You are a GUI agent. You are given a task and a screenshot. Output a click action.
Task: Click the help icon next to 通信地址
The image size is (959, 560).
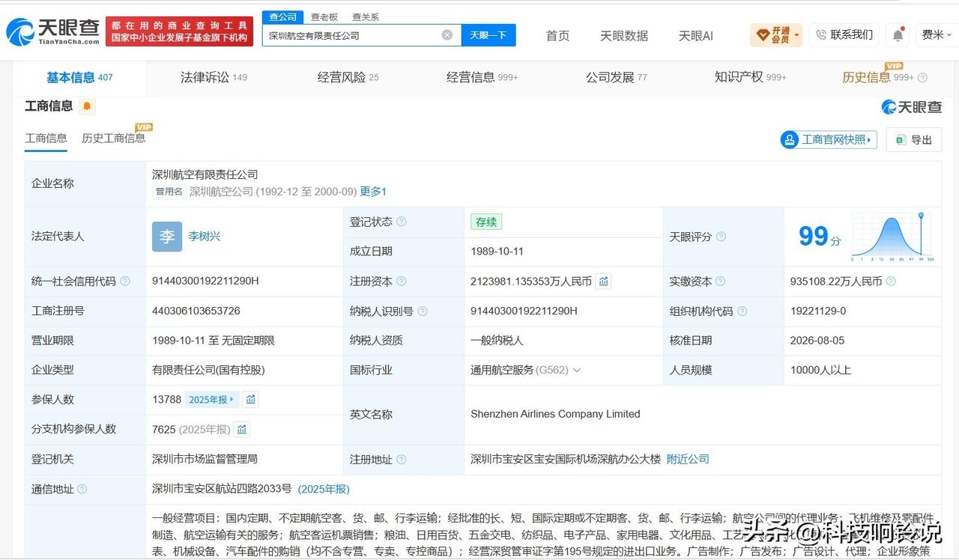point(82,489)
